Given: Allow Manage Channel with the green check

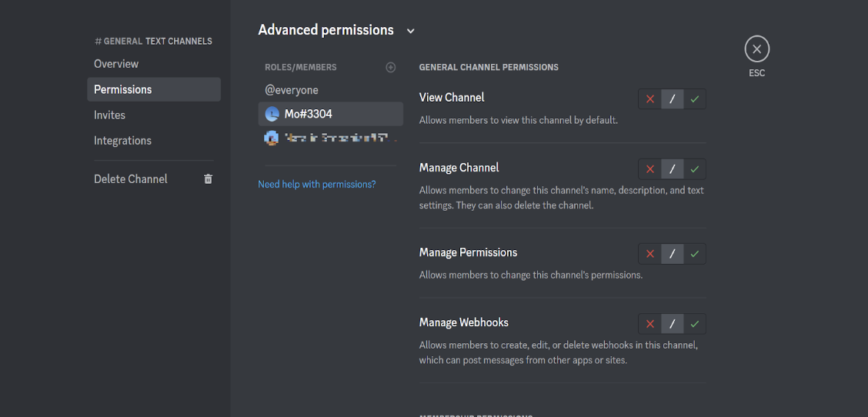Looking at the screenshot, I should (x=695, y=168).
